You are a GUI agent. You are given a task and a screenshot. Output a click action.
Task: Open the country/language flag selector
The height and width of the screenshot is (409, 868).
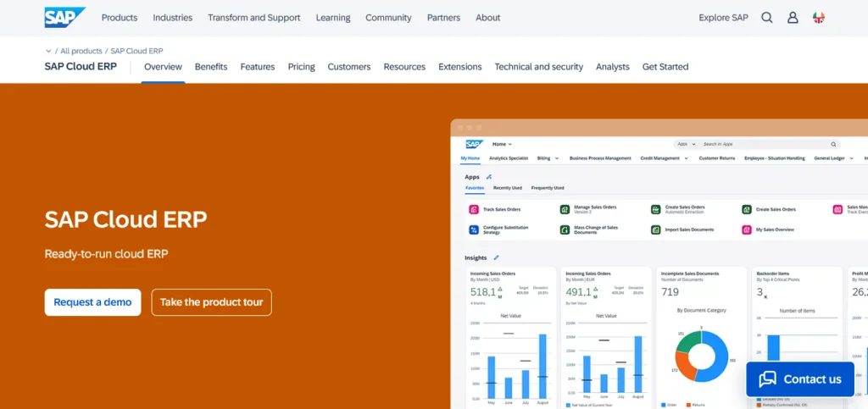(819, 18)
